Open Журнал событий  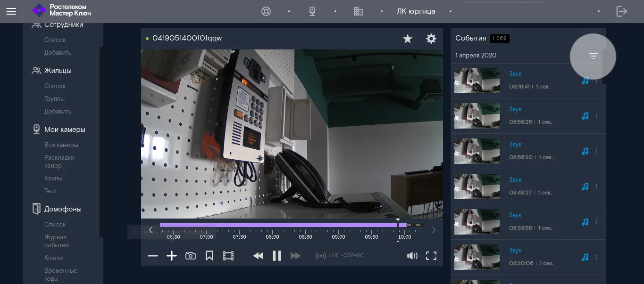tap(57, 241)
